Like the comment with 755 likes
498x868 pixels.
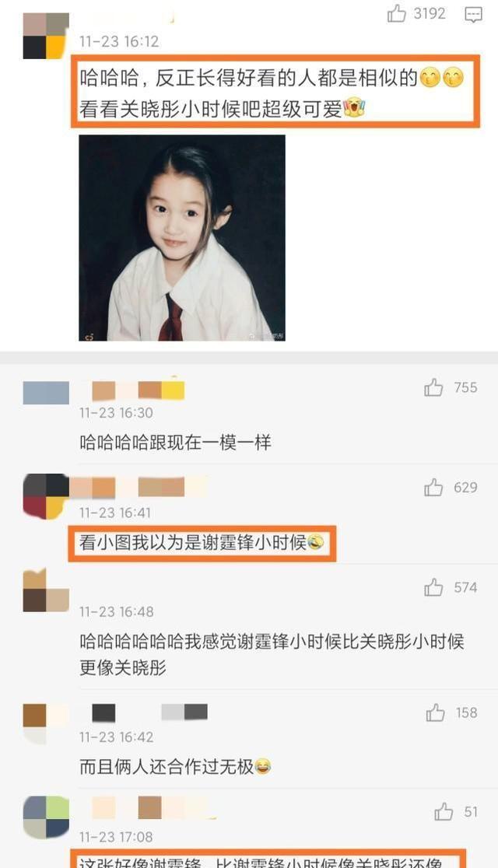pyautogui.click(x=433, y=388)
